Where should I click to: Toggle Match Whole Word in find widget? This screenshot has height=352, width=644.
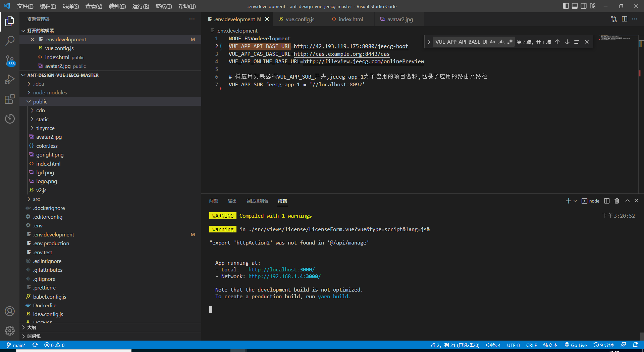point(501,42)
